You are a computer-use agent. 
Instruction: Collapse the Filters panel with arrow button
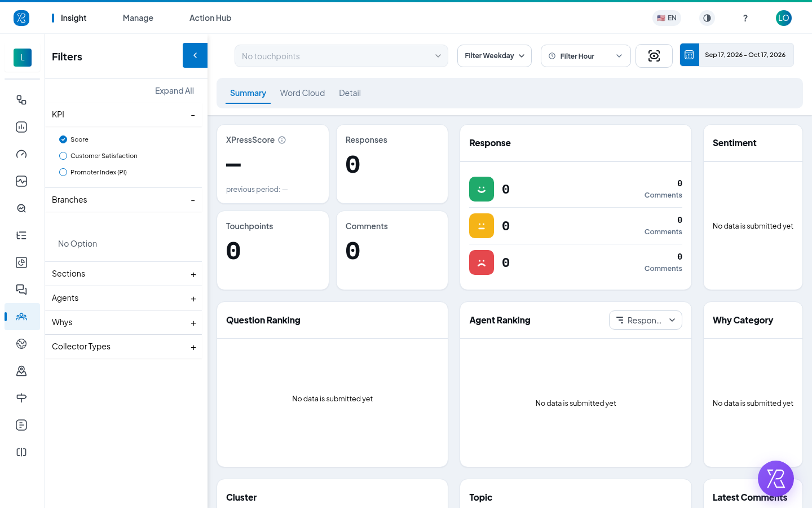coord(195,55)
